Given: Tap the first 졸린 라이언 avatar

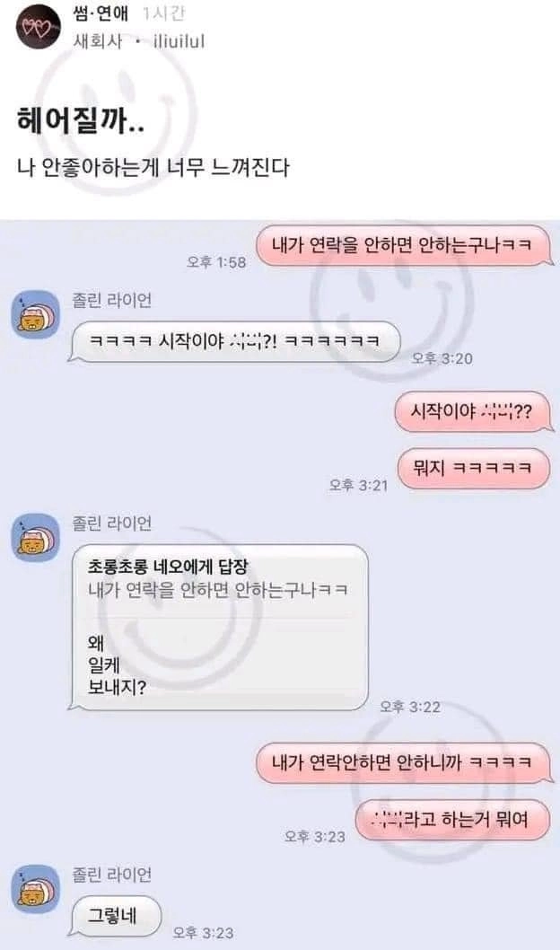Looking at the screenshot, I should pos(36,314).
